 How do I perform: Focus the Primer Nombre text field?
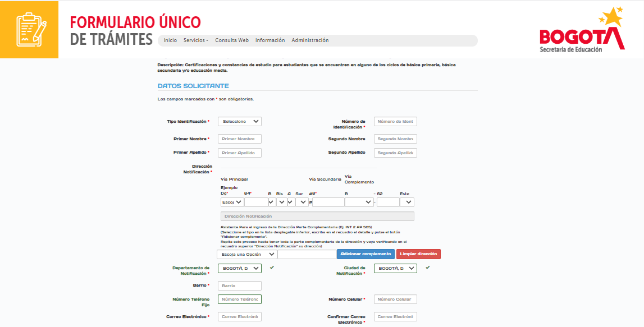[x=239, y=139]
